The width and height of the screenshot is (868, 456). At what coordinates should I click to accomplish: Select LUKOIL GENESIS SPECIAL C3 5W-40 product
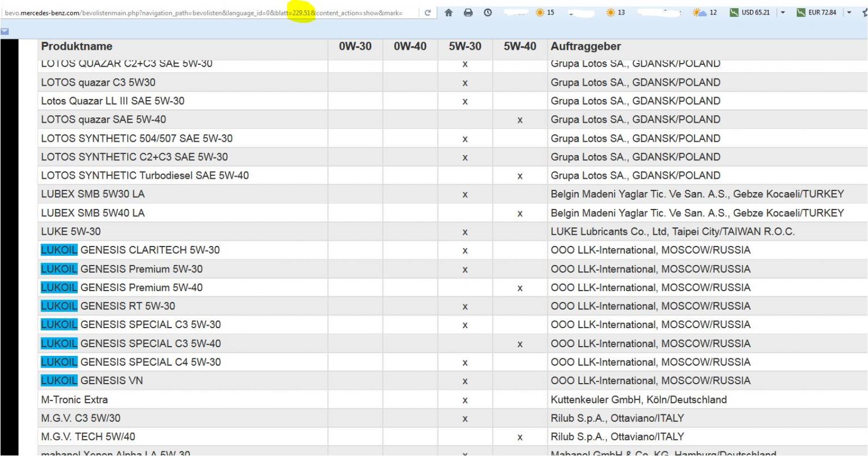[x=131, y=344]
